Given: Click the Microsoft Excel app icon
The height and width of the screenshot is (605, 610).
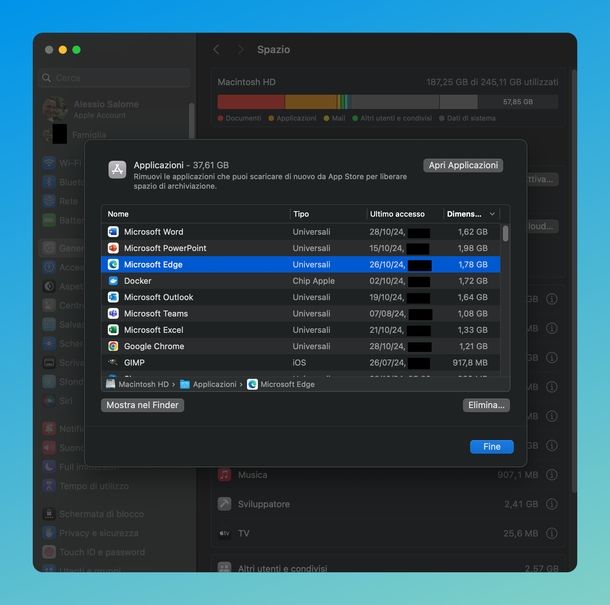Looking at the screenshot, I should tap(113, 330).
